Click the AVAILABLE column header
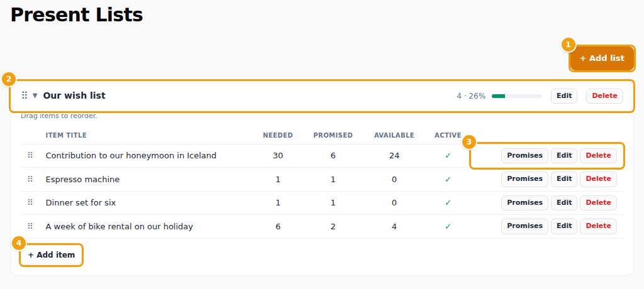The width and height of the screenshot is (644, 289). tap(394, 136)
